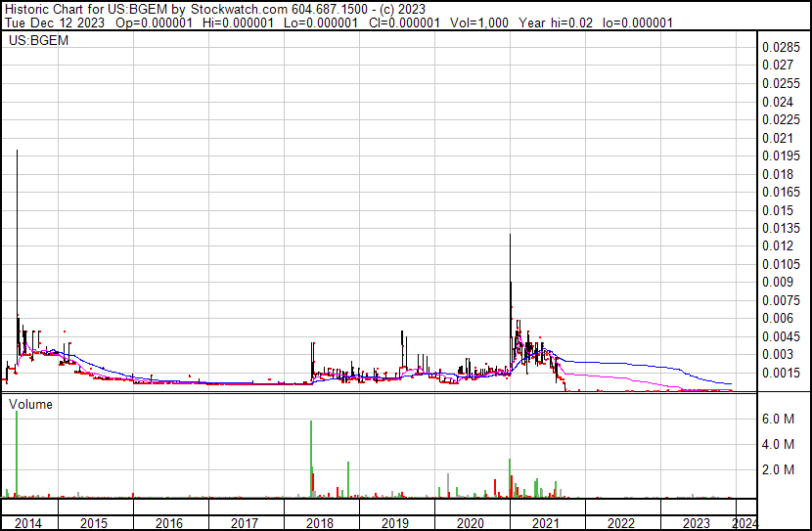Select the 2021 year label
812x531 pixels.
(x=546, y=523)
